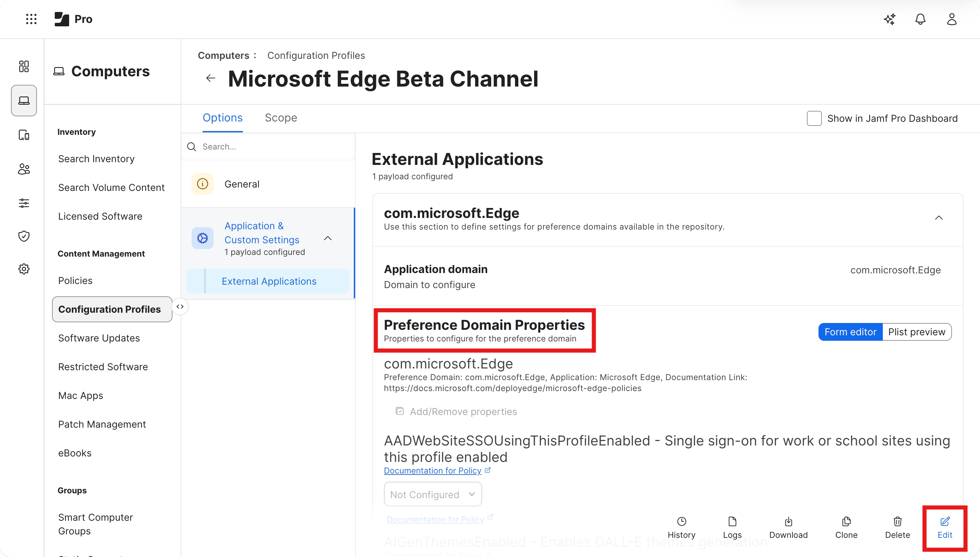
Task: Select the Options tab
Action: pos(223,118)
